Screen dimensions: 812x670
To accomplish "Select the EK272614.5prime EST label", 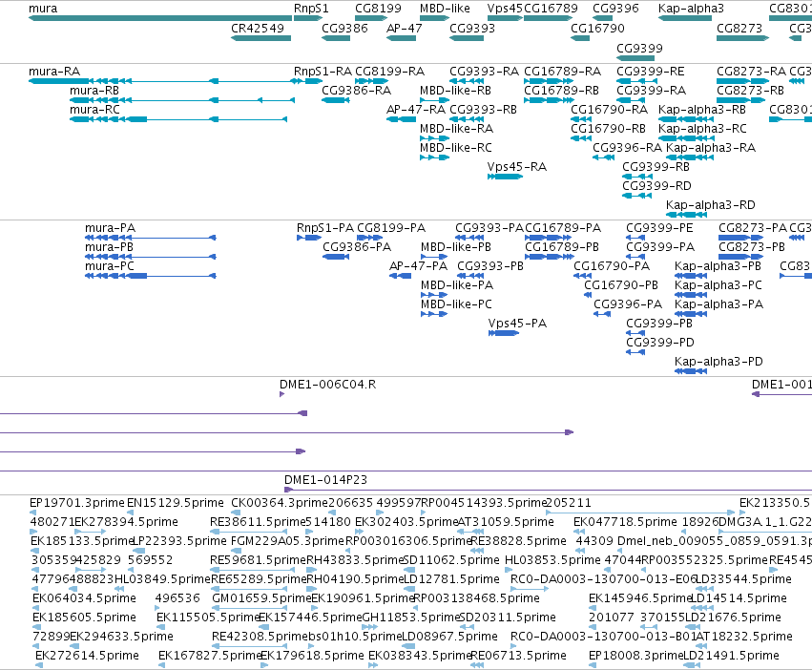I will (x=87, y=656).
